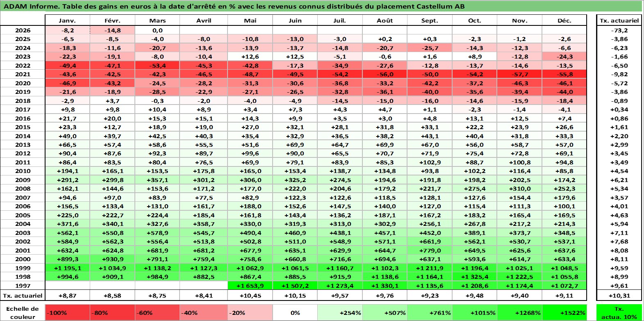
Task: Click the 2021 Nov. cell showing -57,7
Action: click(x=519, y=74)
